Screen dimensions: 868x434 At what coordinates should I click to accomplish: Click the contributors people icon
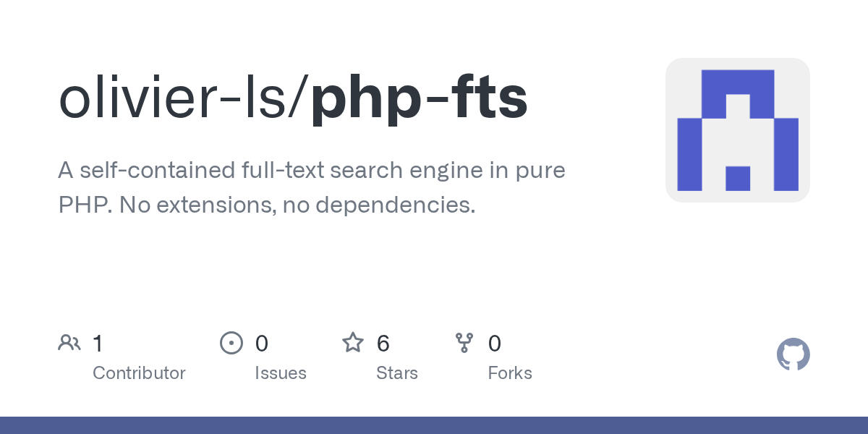[69, 343]
